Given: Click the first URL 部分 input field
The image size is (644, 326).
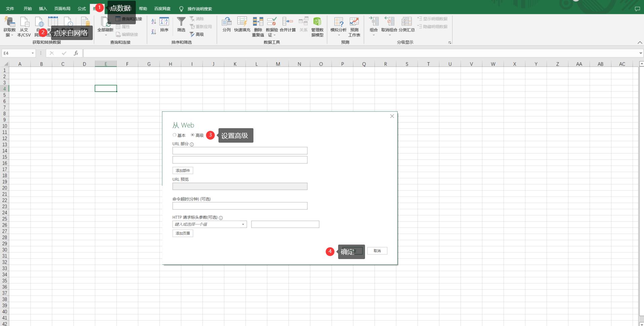Looking at the screenshot, I should (x=240, y=150).
